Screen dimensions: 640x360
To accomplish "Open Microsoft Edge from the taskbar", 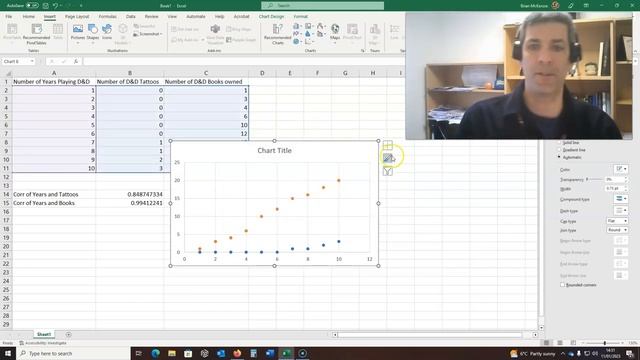I will click(x=156, y=353).
